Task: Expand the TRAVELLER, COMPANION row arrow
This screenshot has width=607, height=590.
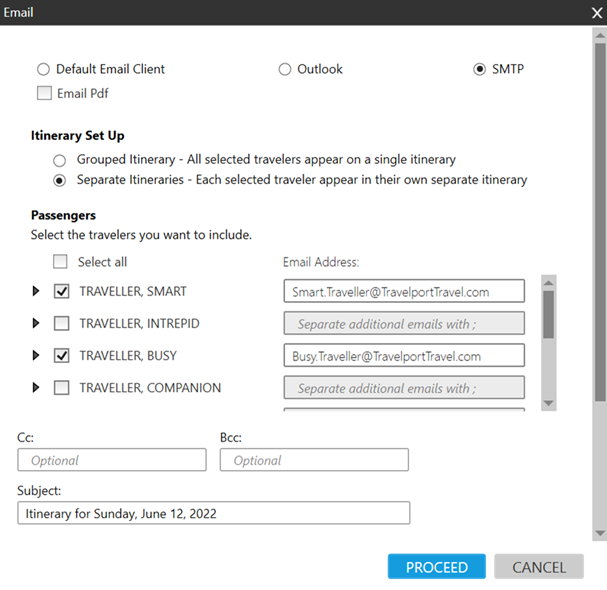Action: (x=37, y=388)
